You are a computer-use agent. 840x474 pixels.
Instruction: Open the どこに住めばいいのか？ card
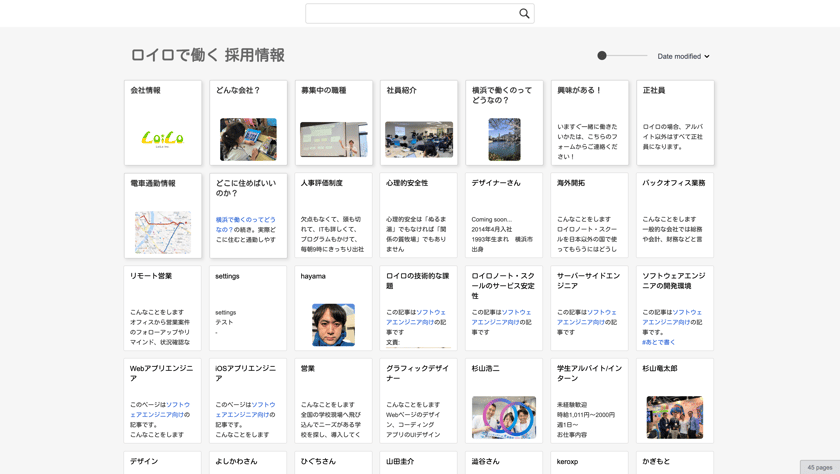click(249, 215)
